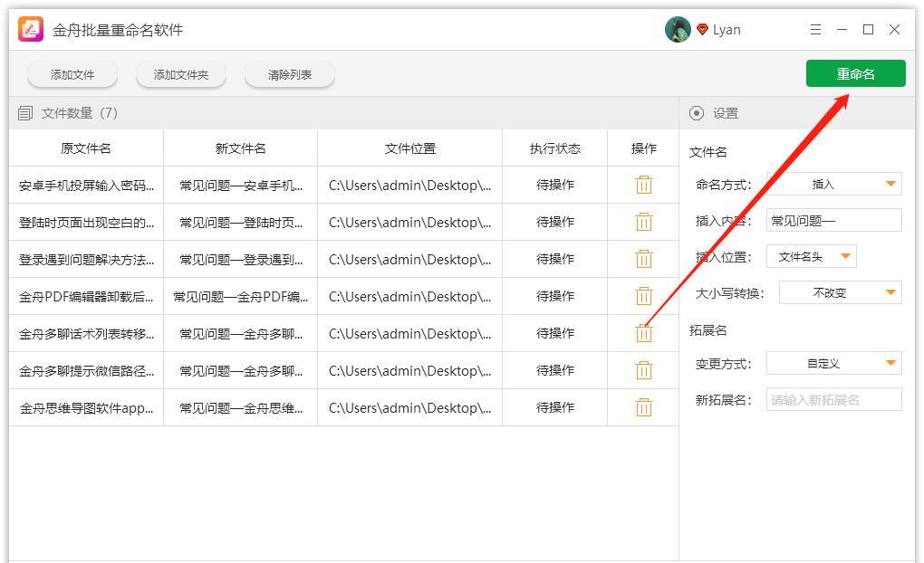Click trash icon for 金舟多聊提示微信路径 row

pos(643,370)
